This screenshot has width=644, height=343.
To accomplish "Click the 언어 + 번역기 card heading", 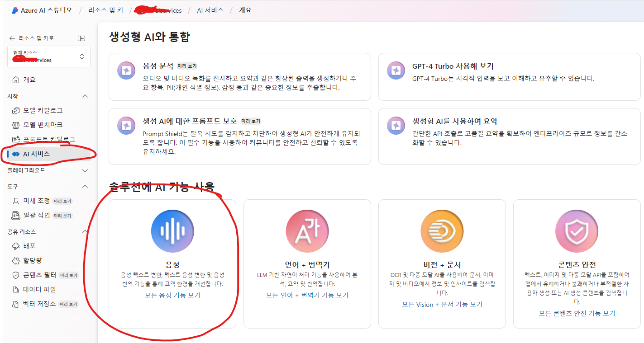I will pyautogui.click(x=307, y=265).
